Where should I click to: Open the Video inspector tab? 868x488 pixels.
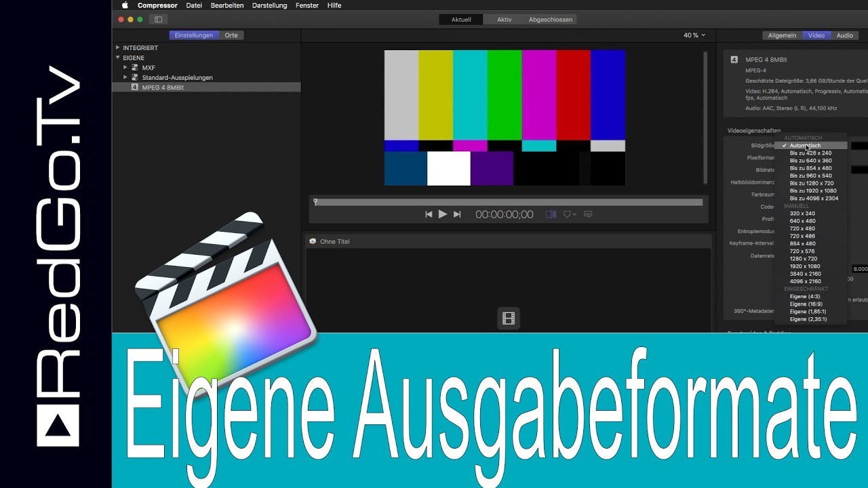pos(816,35)
